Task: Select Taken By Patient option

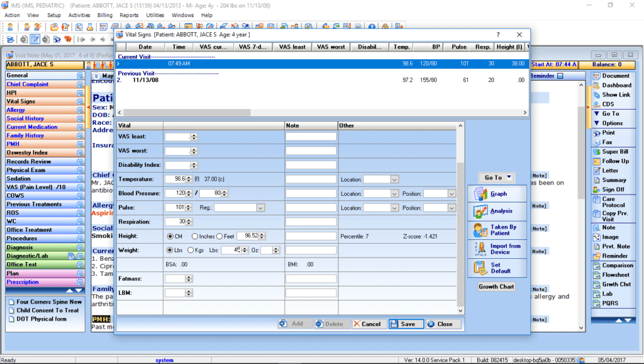Action: click(497, 230)
